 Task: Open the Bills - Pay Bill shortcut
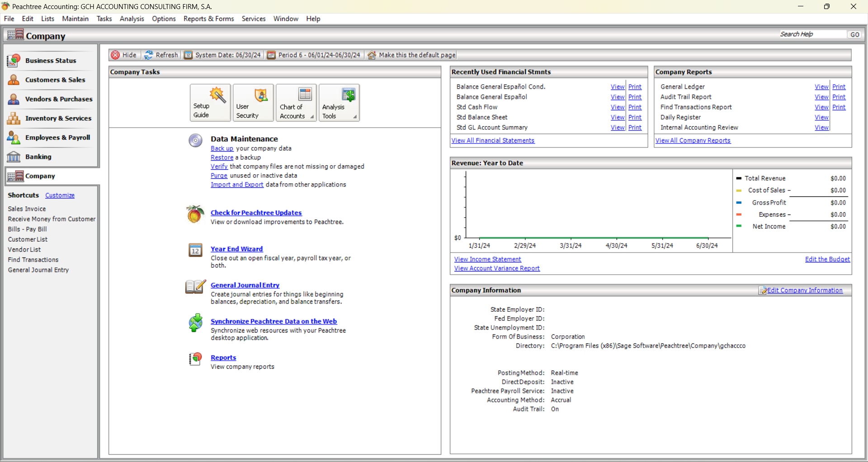[x=27, y=229]
